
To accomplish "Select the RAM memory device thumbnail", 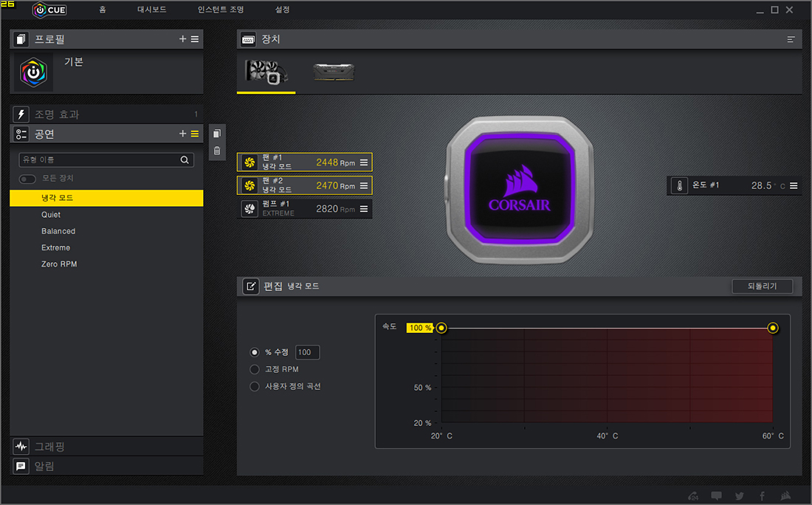I will click(x=334, y=72).
